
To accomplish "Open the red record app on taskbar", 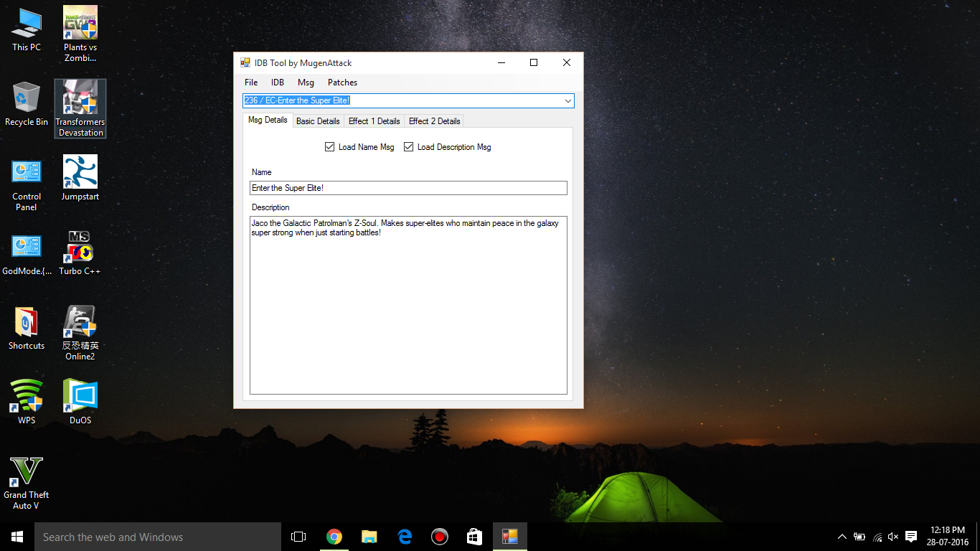I will pyautogui.click(x=439, y=537).
